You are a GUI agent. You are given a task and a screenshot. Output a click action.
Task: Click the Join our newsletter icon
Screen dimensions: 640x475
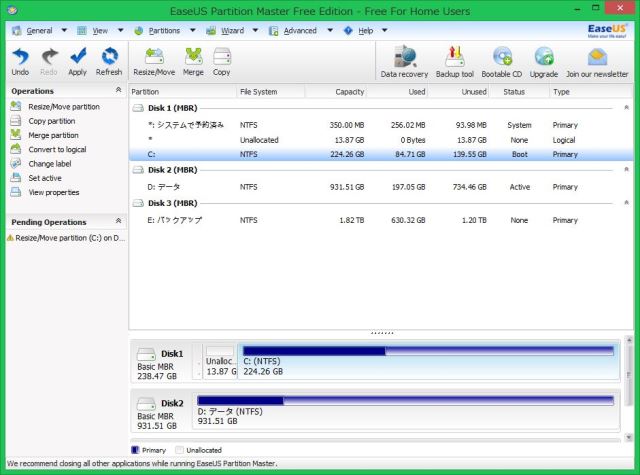[597, 56]
